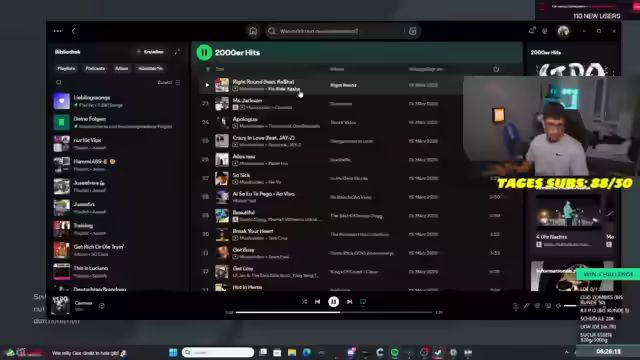Search within the library

coord(59,82)
